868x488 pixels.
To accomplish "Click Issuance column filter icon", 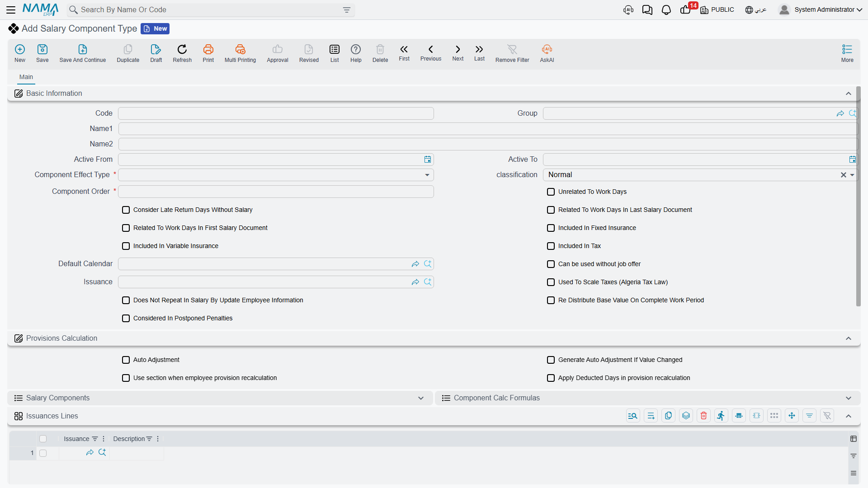I will click(95, 439).
